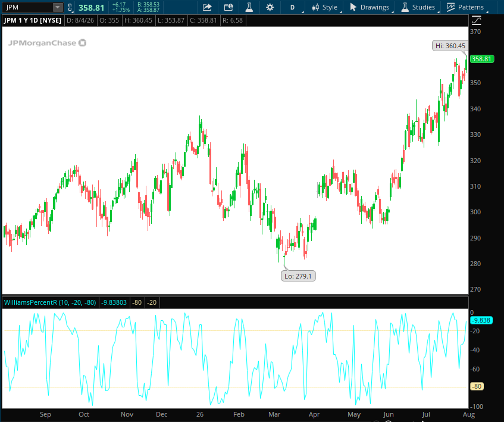Open the chart grid layout icon
The image size is (504, 422).
point(228,7)
